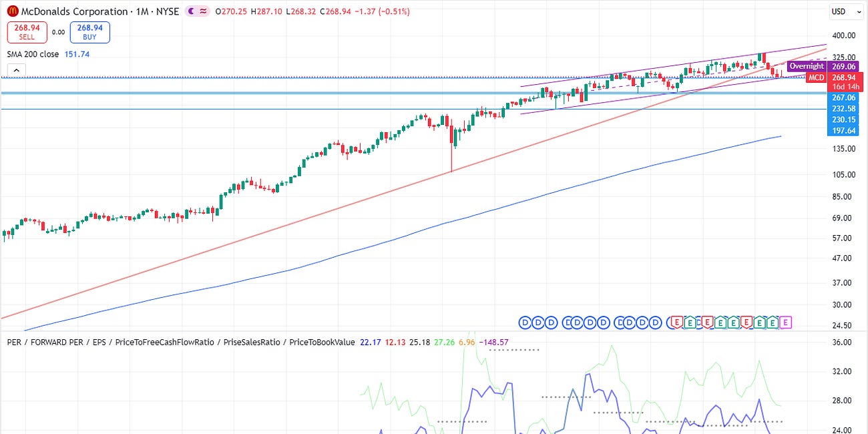Click the green value 27.26 in the legend

(x=443, y=343)
